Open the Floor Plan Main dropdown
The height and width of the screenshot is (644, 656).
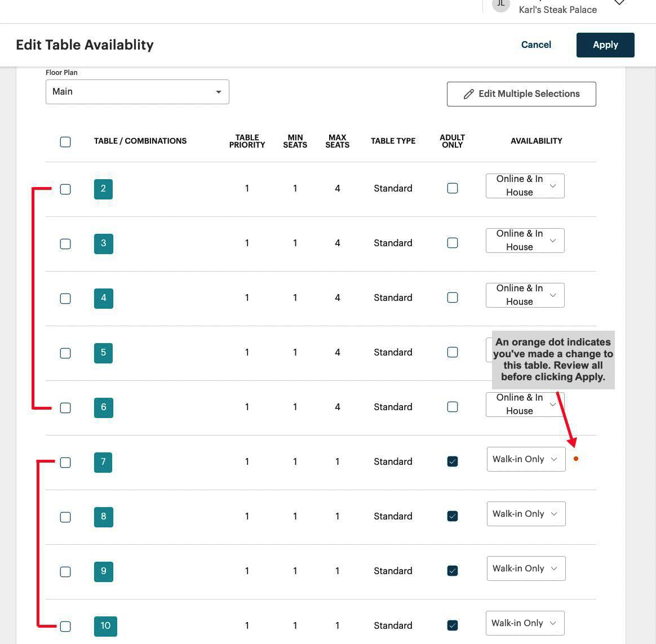137,92
